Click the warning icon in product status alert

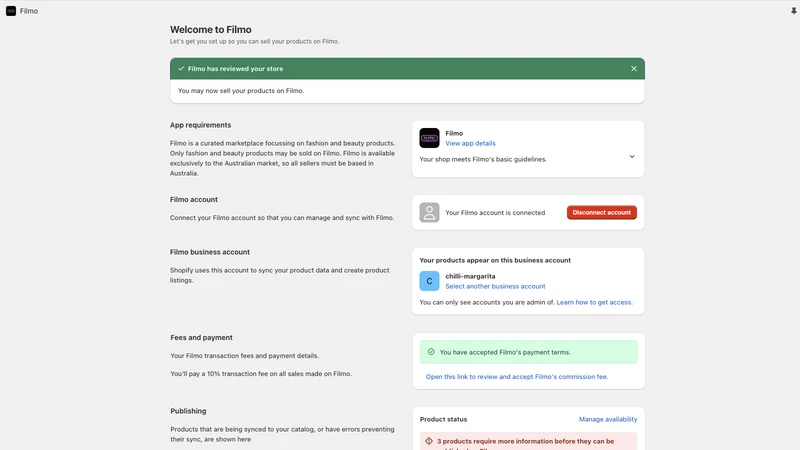tap(429, 441)
